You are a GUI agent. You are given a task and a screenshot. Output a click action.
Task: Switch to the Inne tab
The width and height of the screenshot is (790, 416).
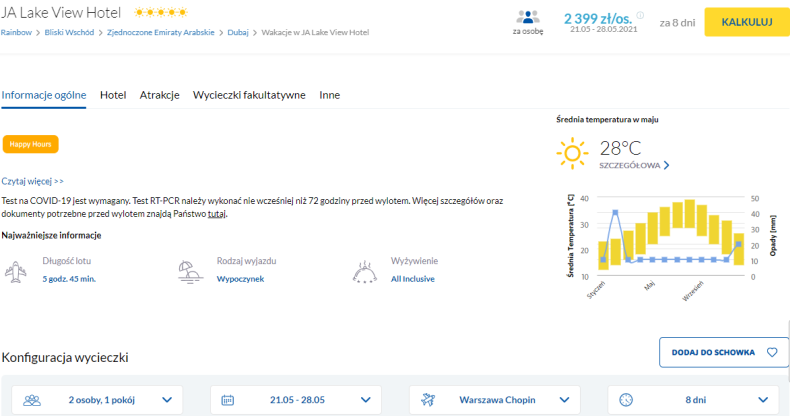click(330, 95)
